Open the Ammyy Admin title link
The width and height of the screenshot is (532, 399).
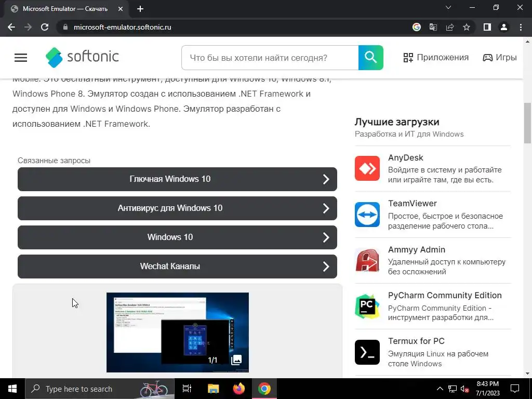[x=416, y=250]
